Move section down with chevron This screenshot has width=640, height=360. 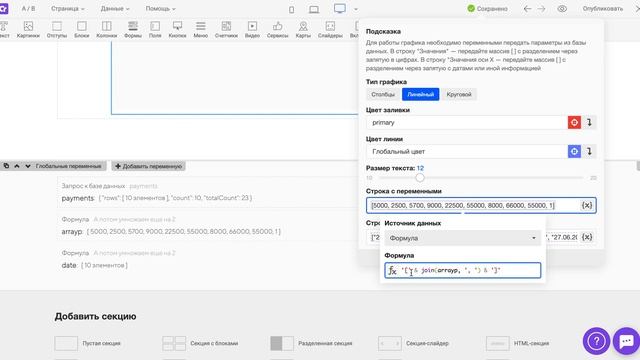(x=28, y=166)
